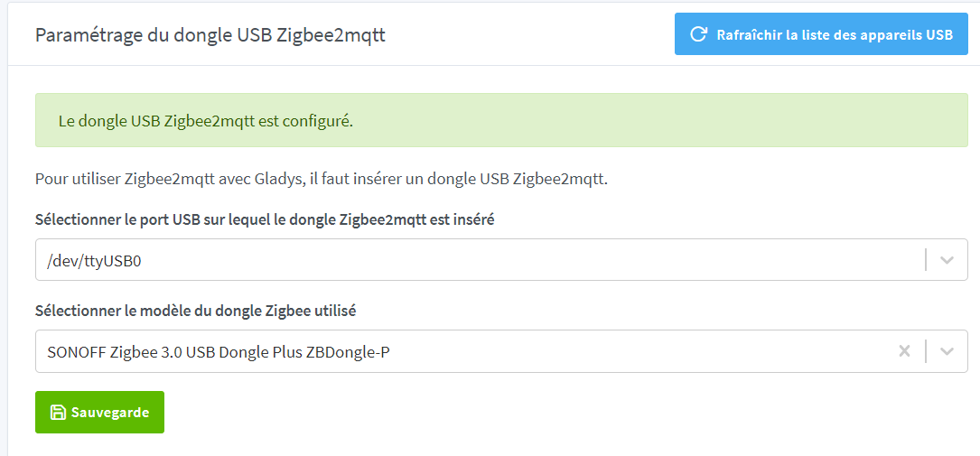Expand the USB port chevron arrow

[947, 260]
